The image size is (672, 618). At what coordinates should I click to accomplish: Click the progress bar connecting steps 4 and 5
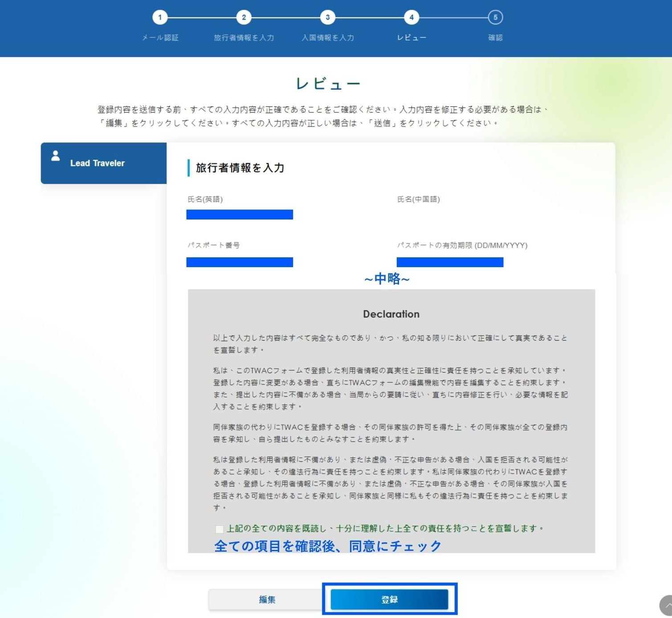452,18
